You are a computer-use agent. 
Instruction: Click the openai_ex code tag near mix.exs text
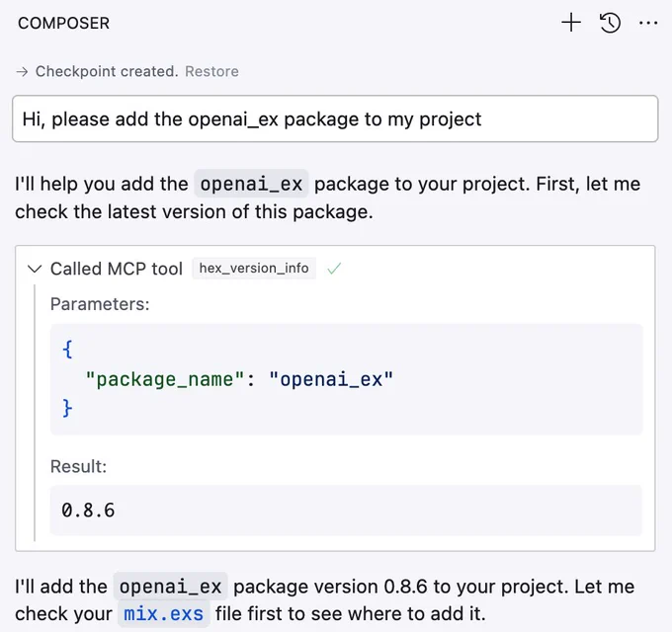tap(171, 587)
